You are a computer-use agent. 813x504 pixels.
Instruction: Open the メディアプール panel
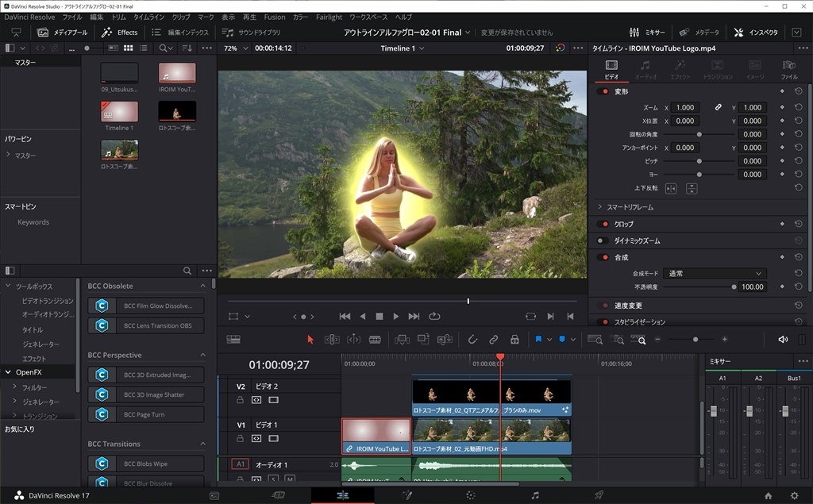pos(62,33)
